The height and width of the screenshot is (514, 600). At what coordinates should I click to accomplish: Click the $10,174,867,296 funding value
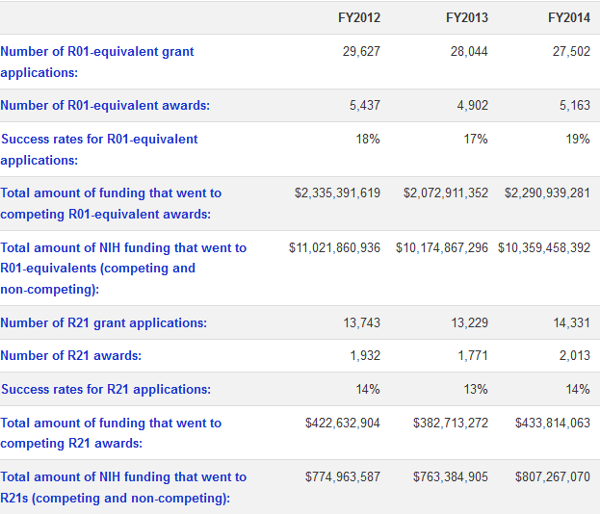pyautogui.click(x=442, y=247)
